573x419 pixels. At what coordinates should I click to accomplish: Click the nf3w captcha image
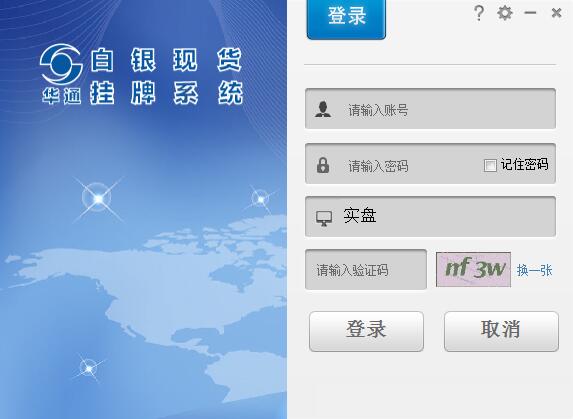point(473,270)
